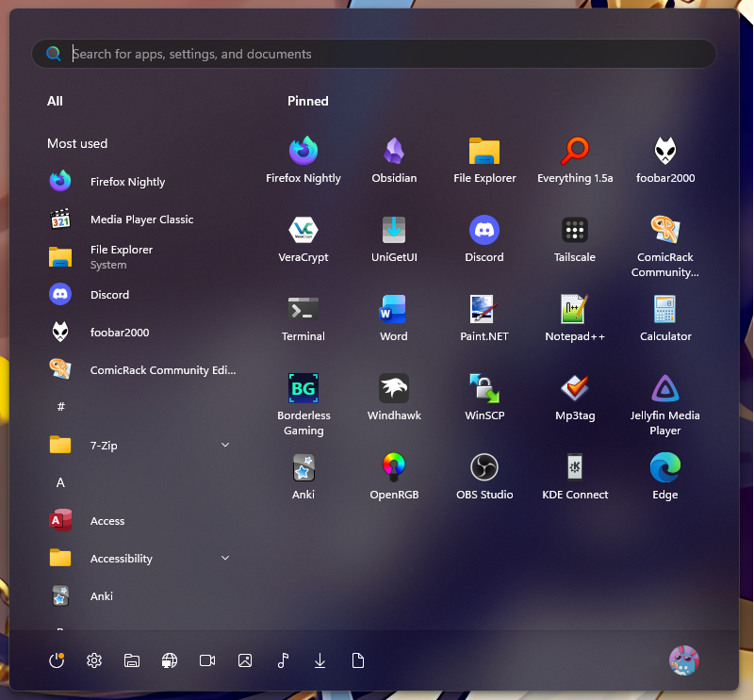This screenshot has height=700, width=754.
Task: Open Settings gear in bottom bar
Action: pyautogui.click(x=94, y=660)
